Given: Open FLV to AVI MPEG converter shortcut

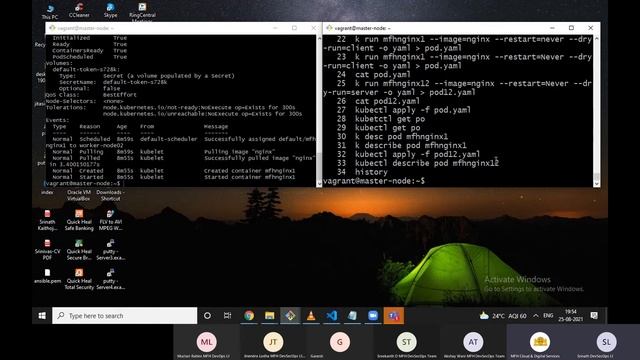Looking at the screenshot, I should [110, 220].
